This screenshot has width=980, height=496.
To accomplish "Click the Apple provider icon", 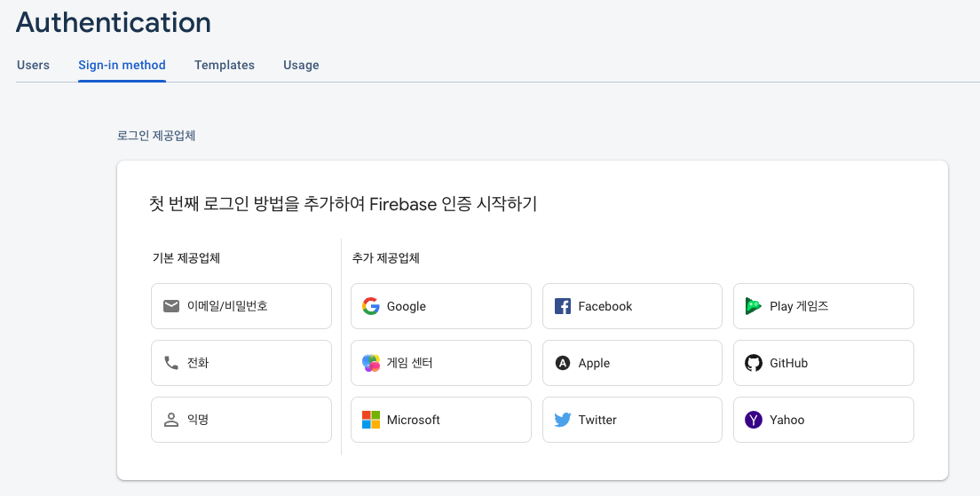I will (x=563, y=363).
